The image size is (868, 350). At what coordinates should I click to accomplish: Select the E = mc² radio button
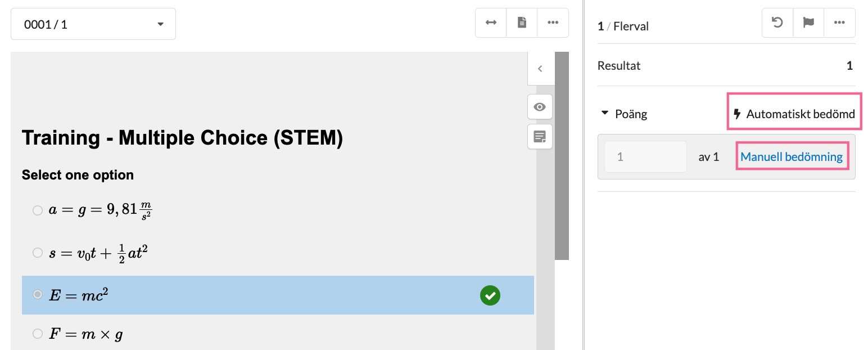point(38,294)
